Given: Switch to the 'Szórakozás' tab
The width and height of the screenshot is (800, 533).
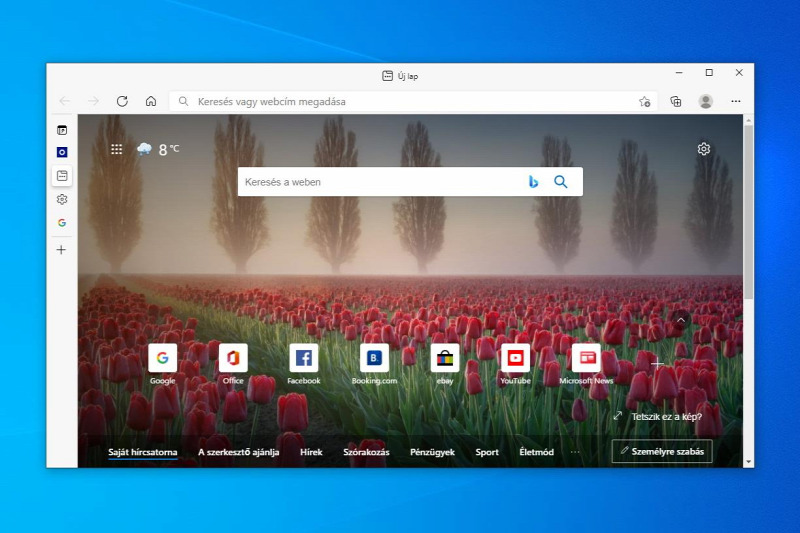Looking at the screenshot, I should 366,452.
